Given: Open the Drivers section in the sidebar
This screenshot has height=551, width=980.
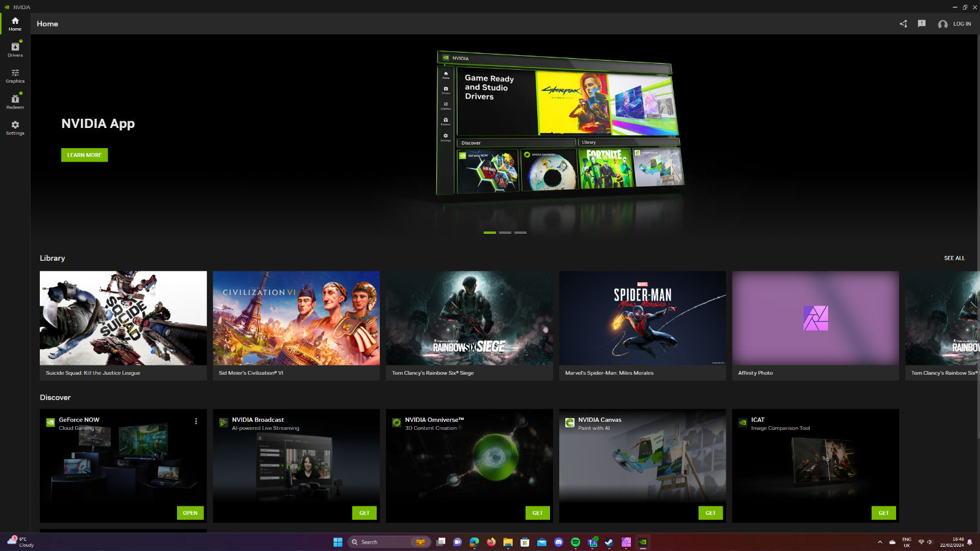Looking at the screenshot, I should 14,50.
